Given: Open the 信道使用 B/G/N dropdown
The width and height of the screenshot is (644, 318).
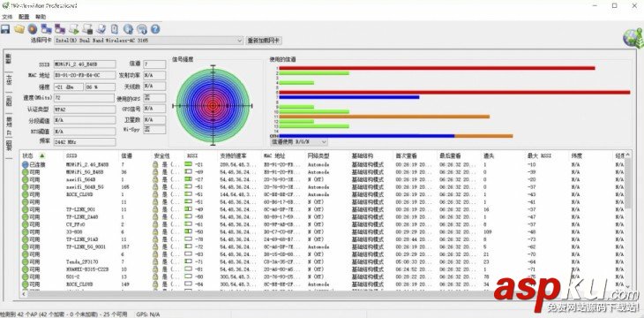Looking at the screenshot, I should click(x=298, y=141).
